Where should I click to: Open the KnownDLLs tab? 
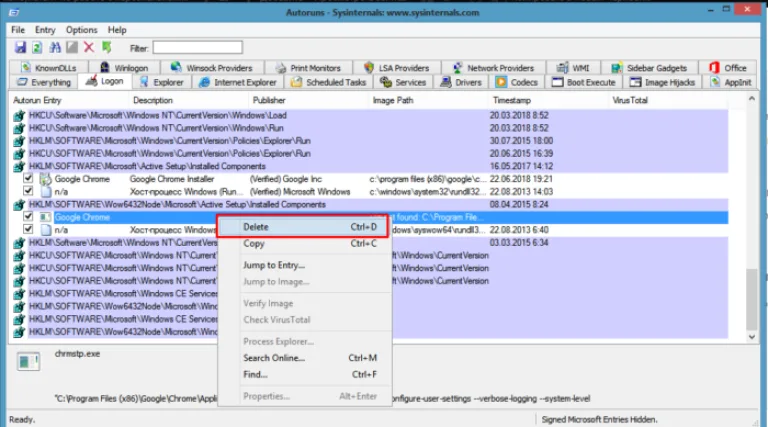(48, 68)
